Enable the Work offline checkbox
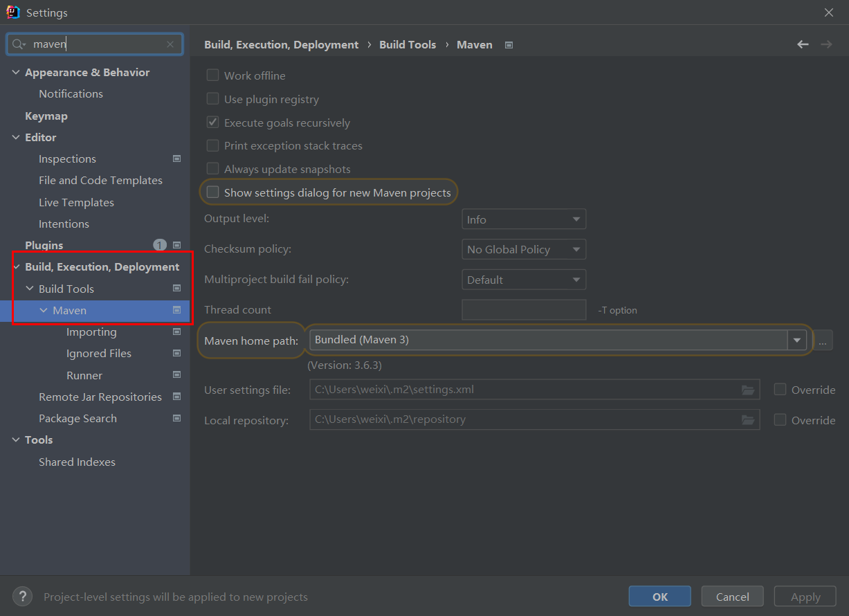 [x=213, y=75]
